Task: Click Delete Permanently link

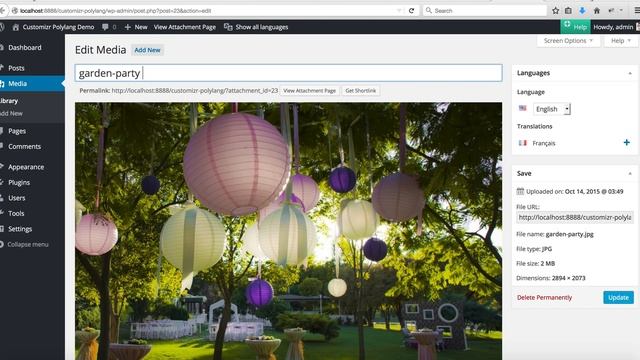Action: click(x=544, y=298)
